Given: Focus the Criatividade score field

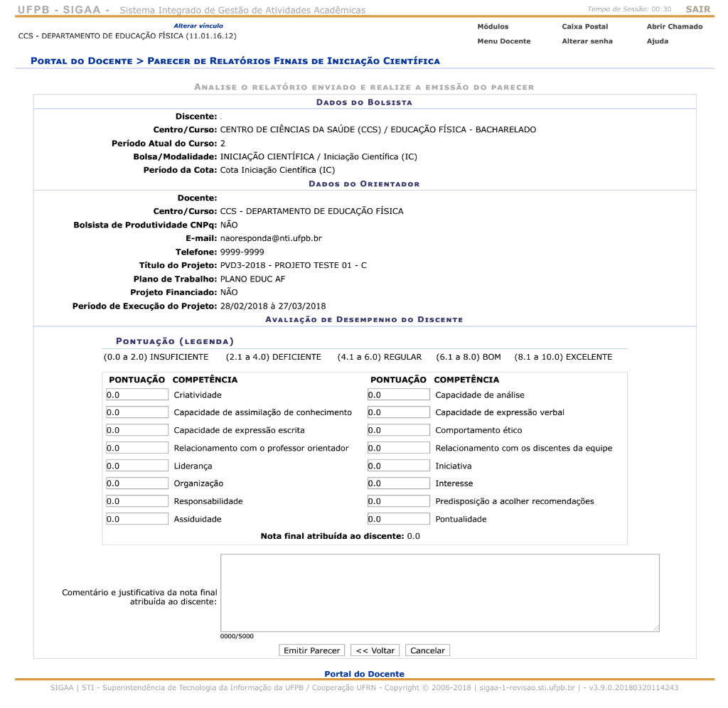Looking at the screenshot, I should click(x=136, y=395).
